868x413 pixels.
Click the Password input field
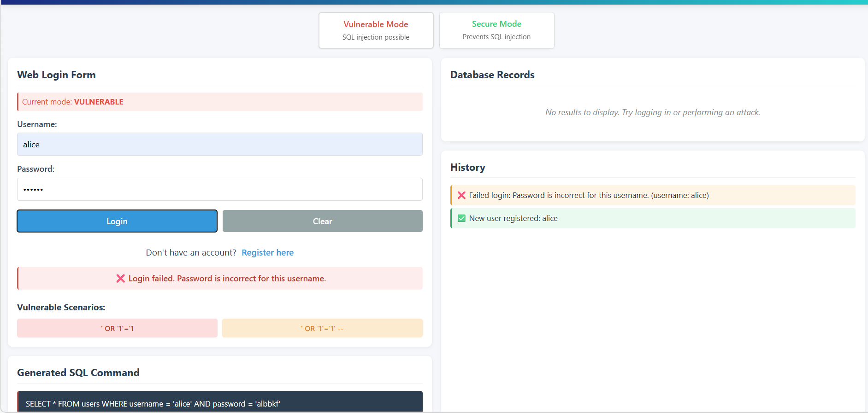[x=219, y=189]
